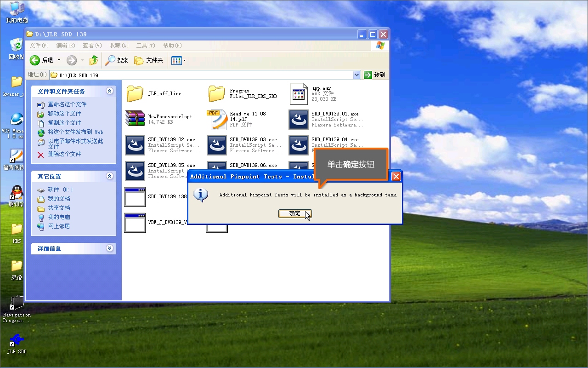Select the VDF_J_DVD139_V... file icon
Image resolution: width=588 pixels, height=368 pixels.
click(135, 223)
